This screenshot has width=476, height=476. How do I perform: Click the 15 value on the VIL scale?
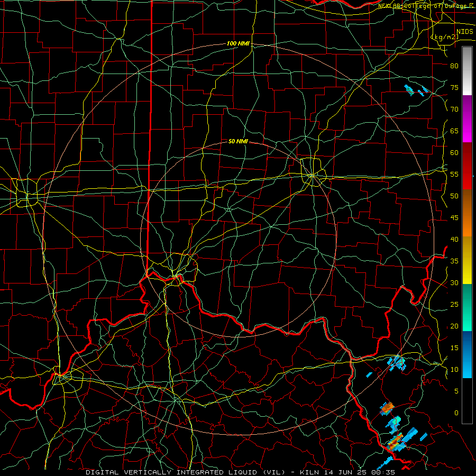[454, 347]
